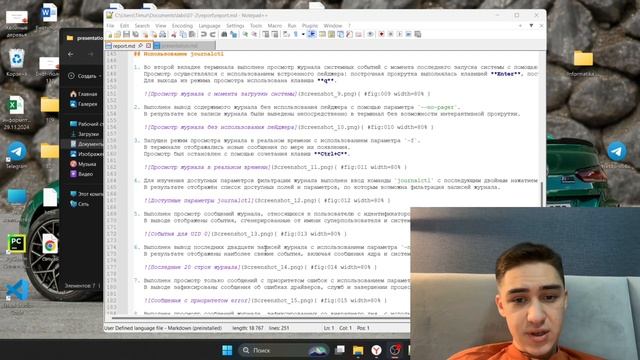Zoom out using the toolbar icon
The width and height of the screenshot is (640, 360).
pos(254,34)
